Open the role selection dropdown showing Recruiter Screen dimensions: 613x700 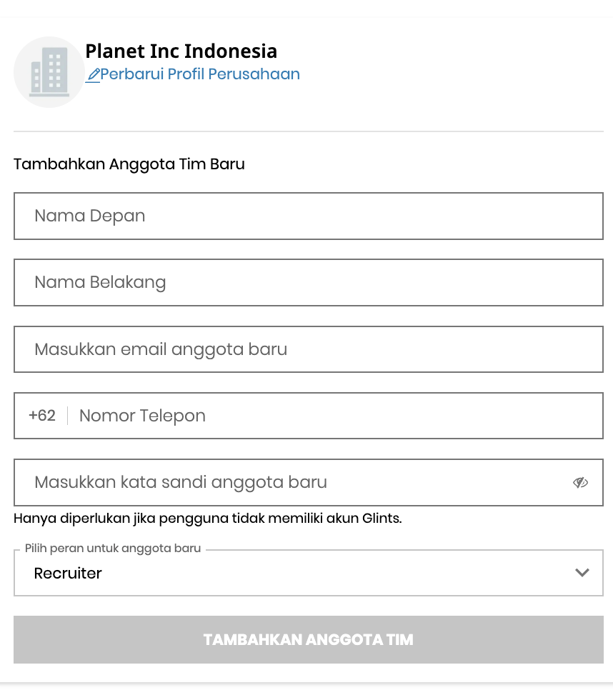[309, 573]
